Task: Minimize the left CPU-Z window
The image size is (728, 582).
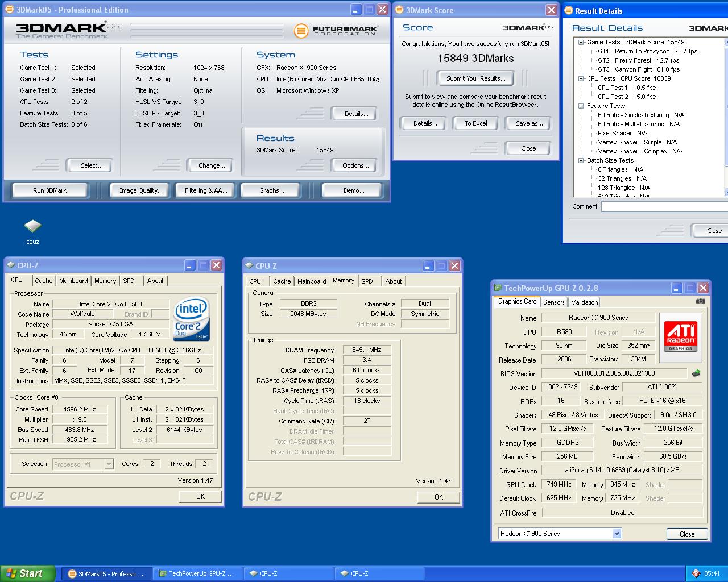Action: [190, 265]
